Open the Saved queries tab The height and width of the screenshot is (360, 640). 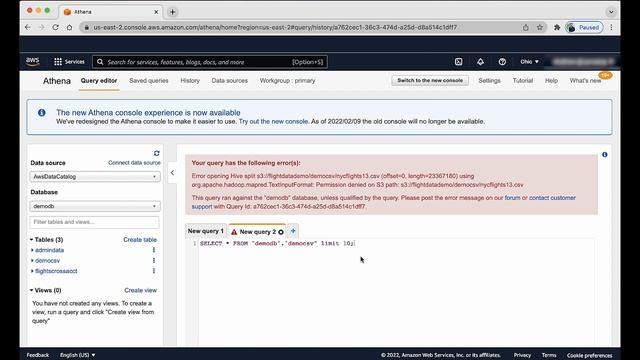coord(149,80)
